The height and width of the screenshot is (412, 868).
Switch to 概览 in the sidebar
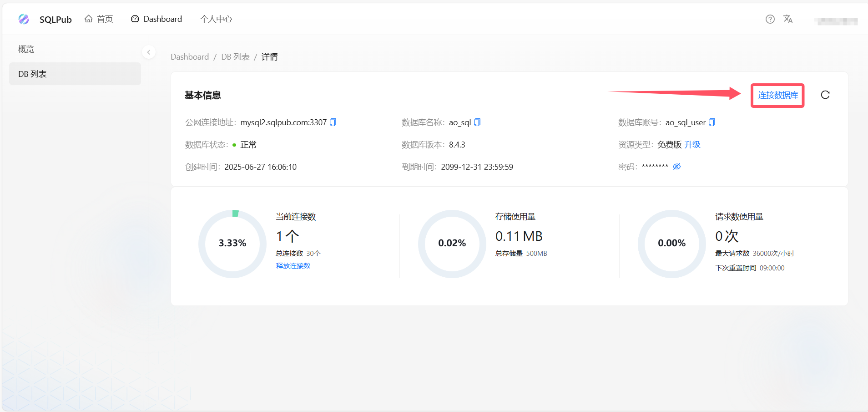pos(26,49)
